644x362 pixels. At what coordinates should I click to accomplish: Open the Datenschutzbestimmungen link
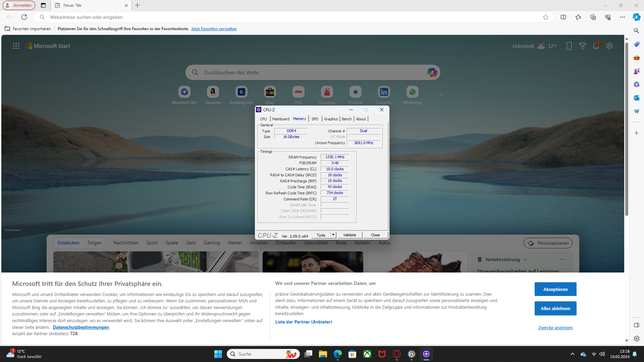click(x=80, y=327)
